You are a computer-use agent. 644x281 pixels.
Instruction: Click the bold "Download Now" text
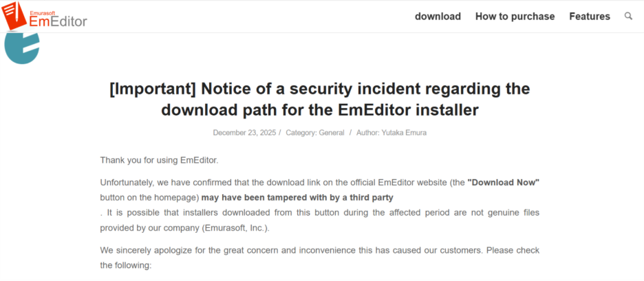click(x=503, y=183)
